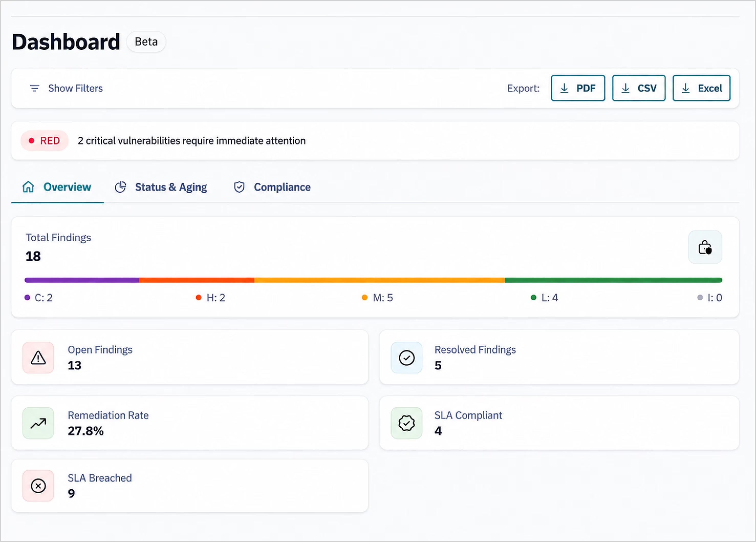Click the SLA Breached label
The image size is (756, 542).
100,478
